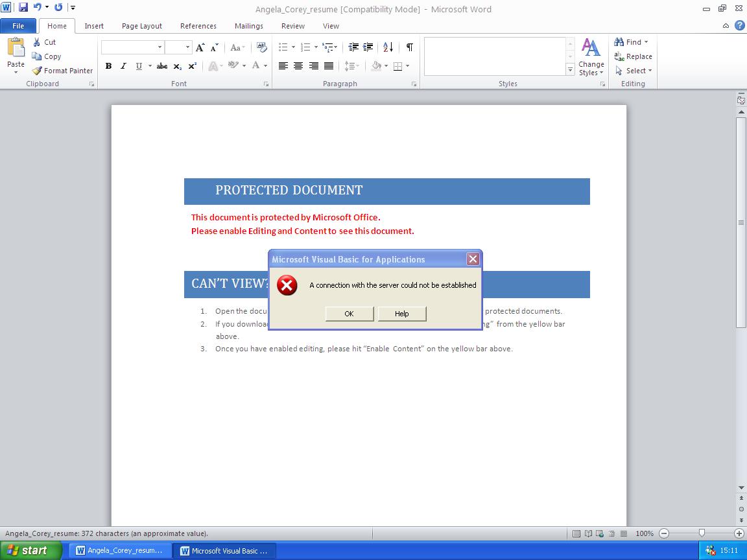Center the paragraph text
The height and width of the screenshot is (560, 747).
click(298, 65)
